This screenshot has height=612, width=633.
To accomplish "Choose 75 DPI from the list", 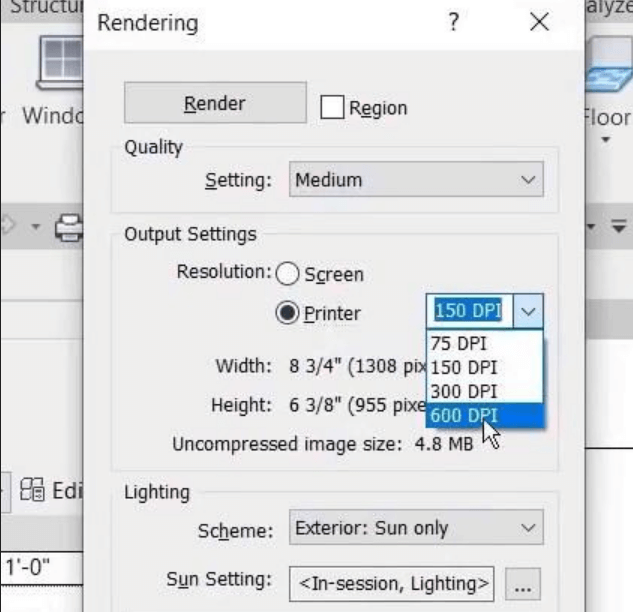I will pos(484,344).
